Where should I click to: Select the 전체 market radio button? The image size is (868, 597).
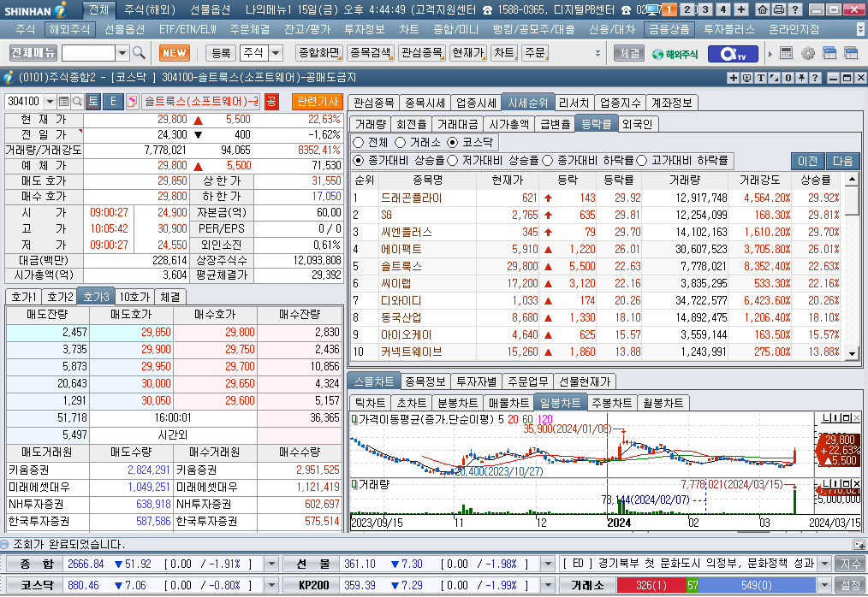pos(358,143)
